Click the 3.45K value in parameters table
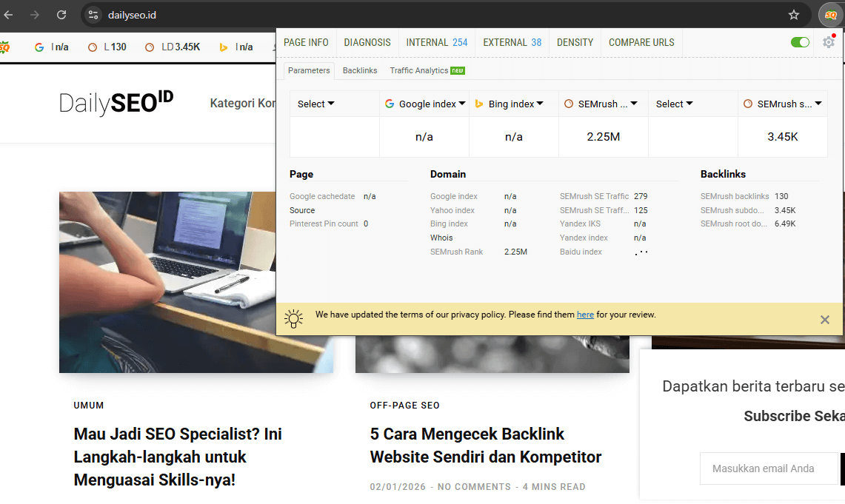This screenshot has height=504, width=845. (783, 137)
